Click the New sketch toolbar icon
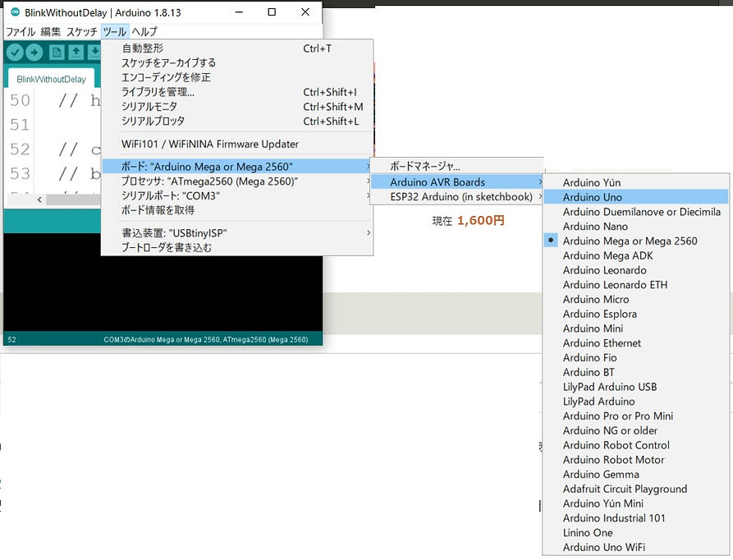 [x=57, y=53]
